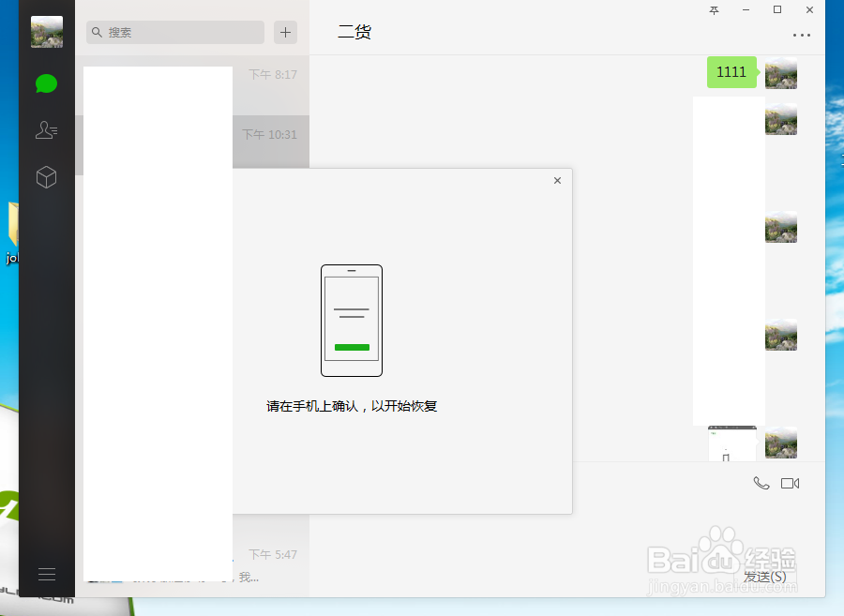Image resolution: width=844 pixels, height=616 pixels.
Task: Open the chat options via the three dots
Action: (802, 34)
